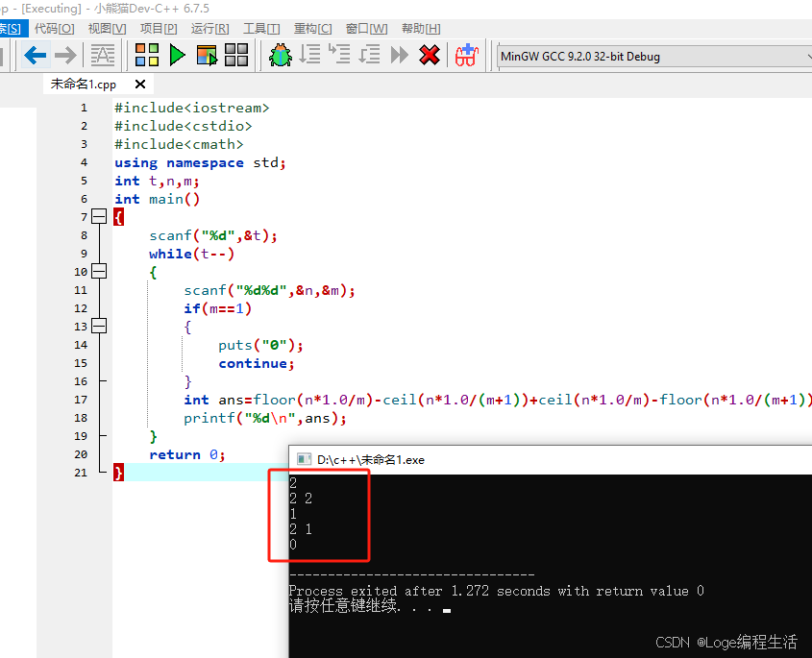812x658 pixels.
Task: Open the 重构[C] menu
Action: 312,29
